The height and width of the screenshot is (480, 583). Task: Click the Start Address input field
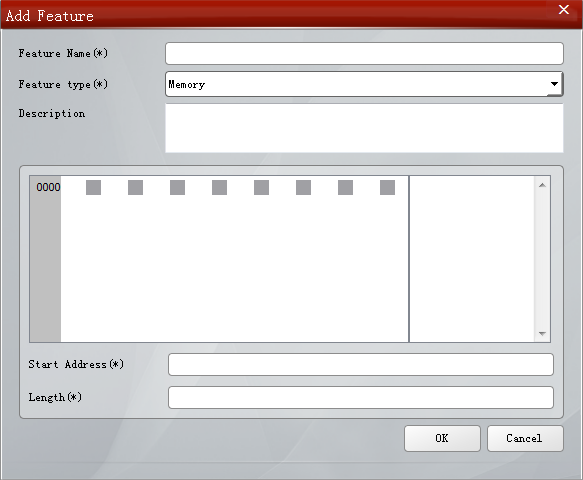click(361, 364)
